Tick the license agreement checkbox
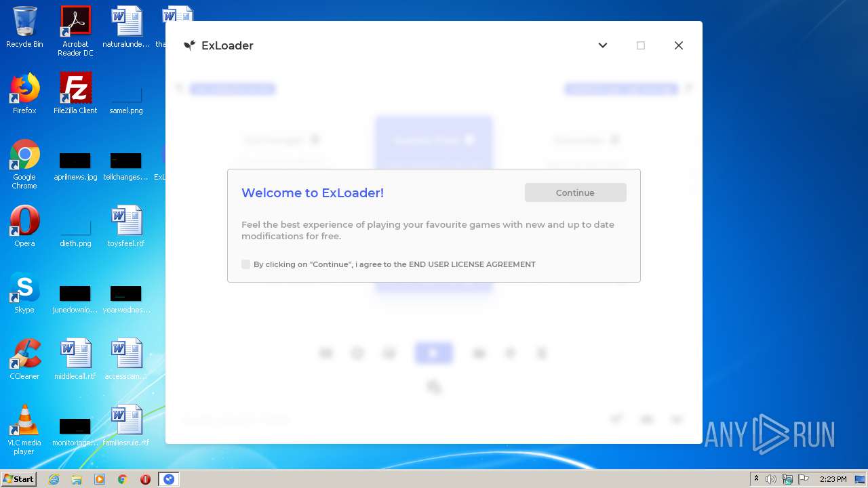This screenshot has height=488, width=868. point(245,264)
